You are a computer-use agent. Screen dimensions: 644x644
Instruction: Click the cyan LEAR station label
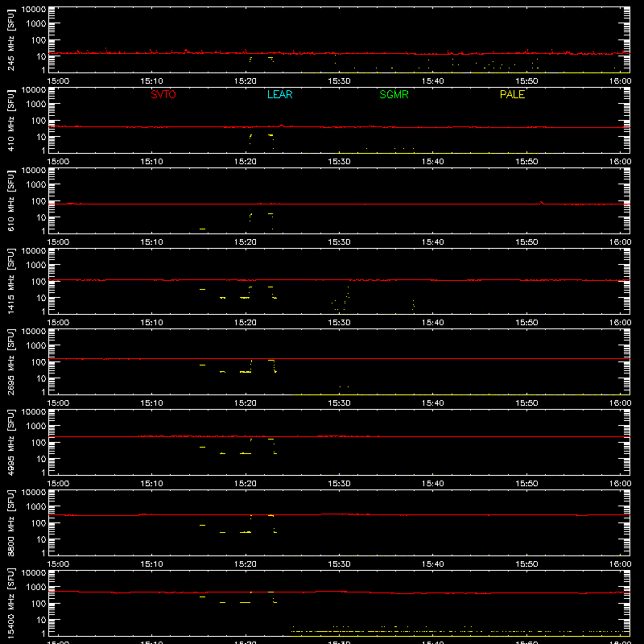click(x=279, y=94)
